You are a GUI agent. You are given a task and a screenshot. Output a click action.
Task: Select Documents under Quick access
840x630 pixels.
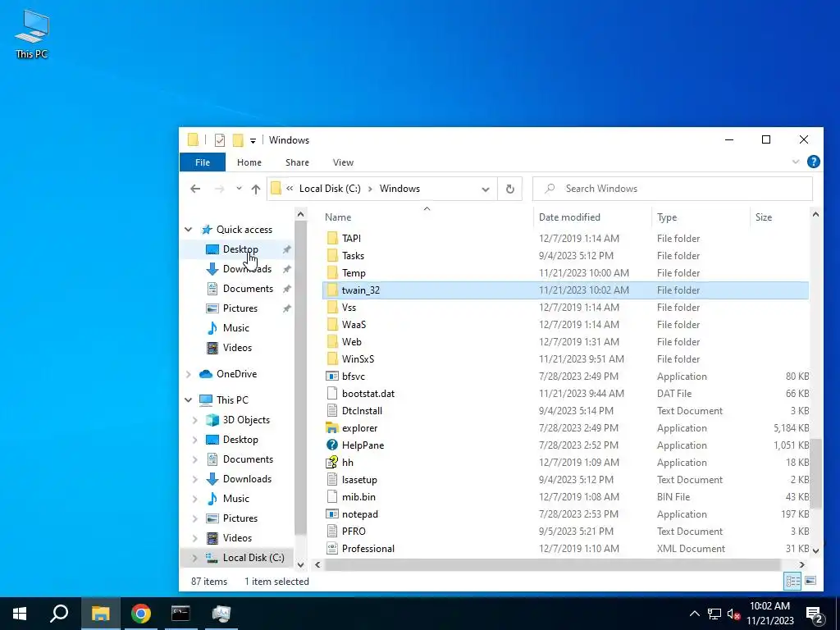pyautogui.click(x=248, y=288)
